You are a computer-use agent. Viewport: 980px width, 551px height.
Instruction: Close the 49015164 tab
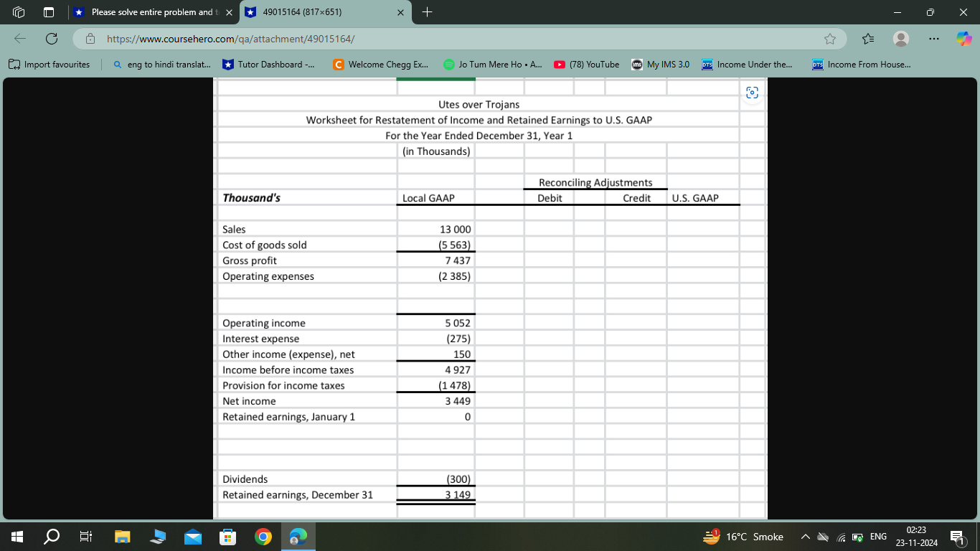coord(401,12)
